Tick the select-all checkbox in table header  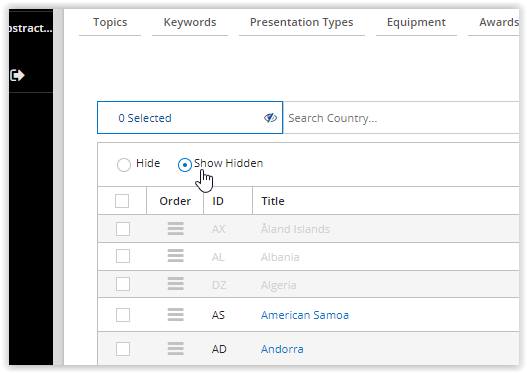(x=122, y=201)
